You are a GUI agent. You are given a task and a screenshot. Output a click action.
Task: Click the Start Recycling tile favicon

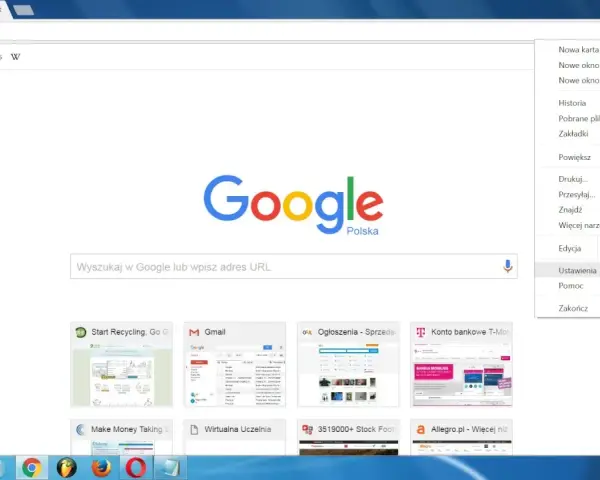(x=81, y=332)
